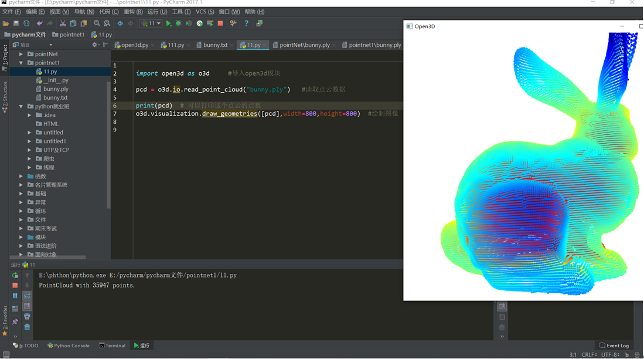
Task: Expand the .idea folder
Action: (x=29, y=115)
